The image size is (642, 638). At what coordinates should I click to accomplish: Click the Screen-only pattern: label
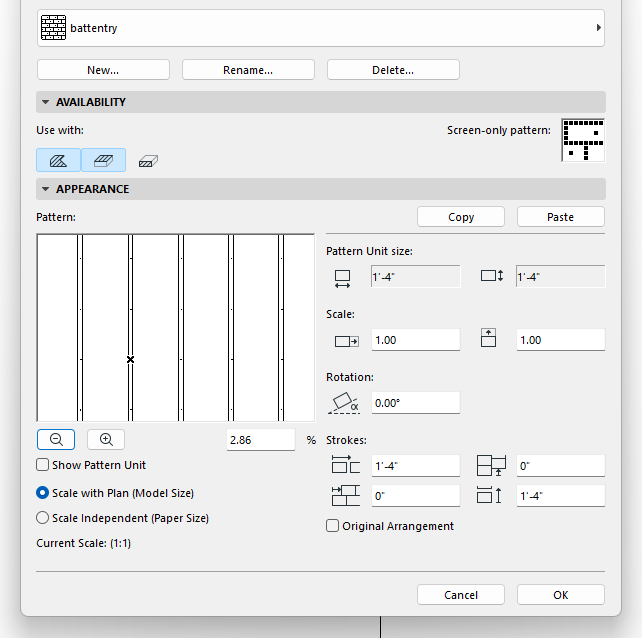coord(499,130)
